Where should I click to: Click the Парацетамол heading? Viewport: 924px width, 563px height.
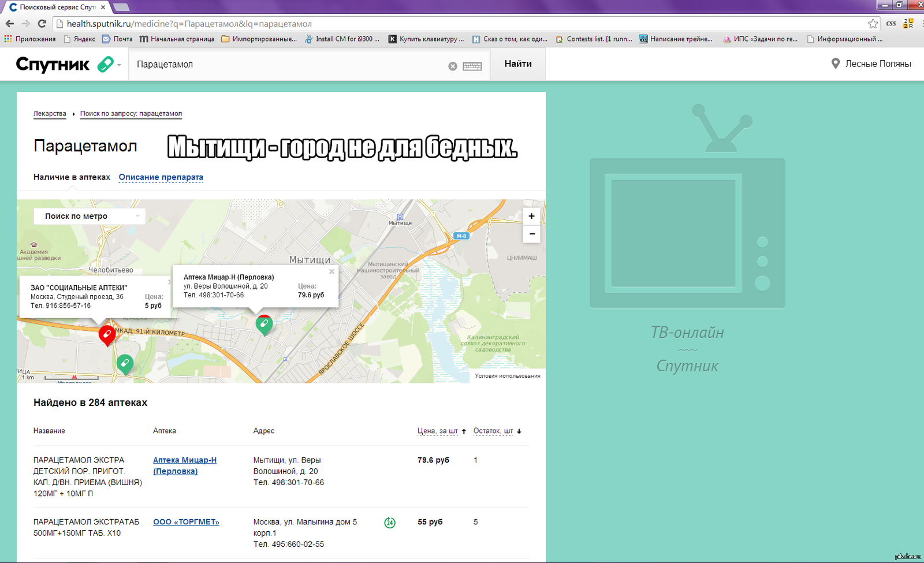pos(85,146)
